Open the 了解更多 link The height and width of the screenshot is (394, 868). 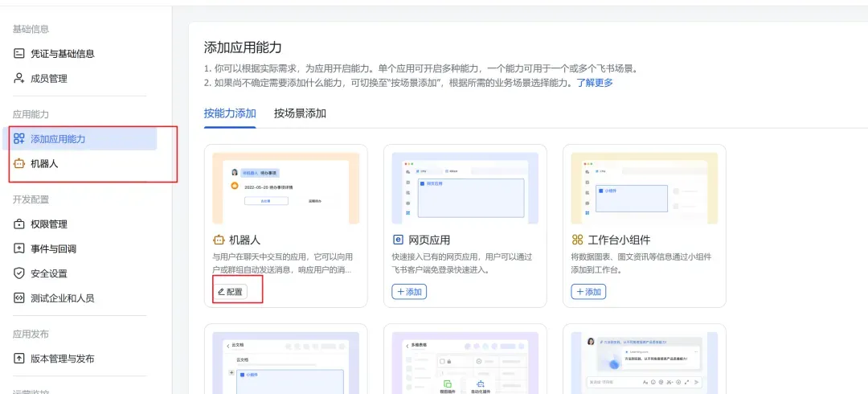595,83
